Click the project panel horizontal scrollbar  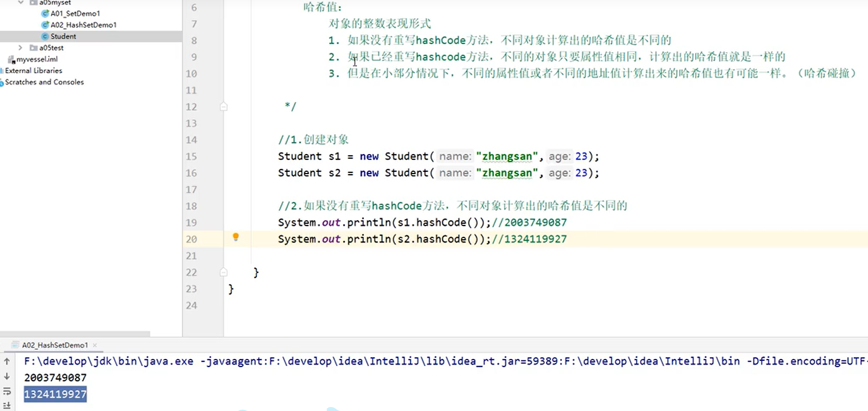point(75,333)
